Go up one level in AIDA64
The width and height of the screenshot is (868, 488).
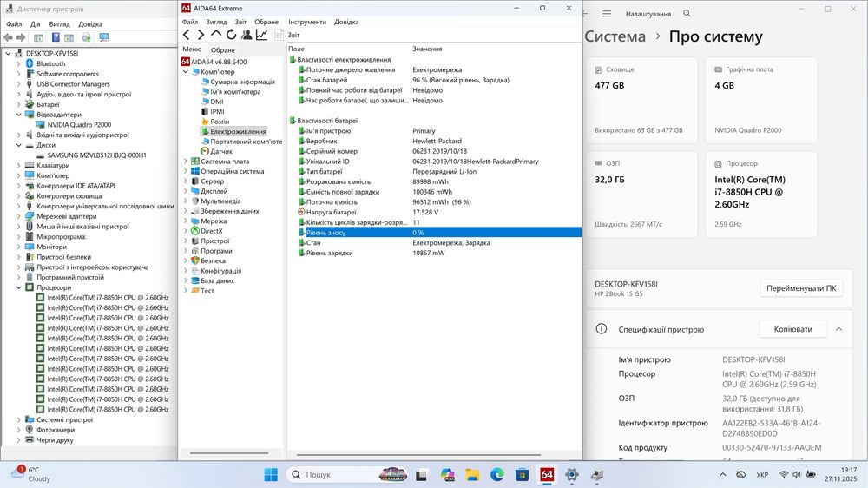click(216, 35)
